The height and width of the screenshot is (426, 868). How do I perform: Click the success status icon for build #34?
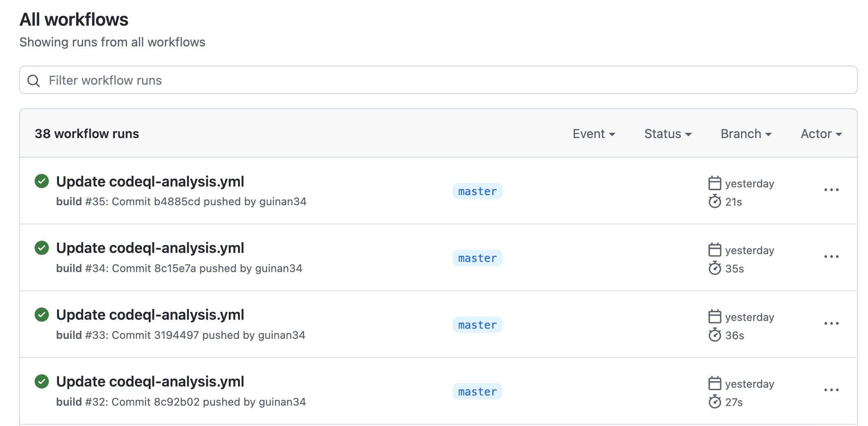pyautogui.click(x=42, y=248)
